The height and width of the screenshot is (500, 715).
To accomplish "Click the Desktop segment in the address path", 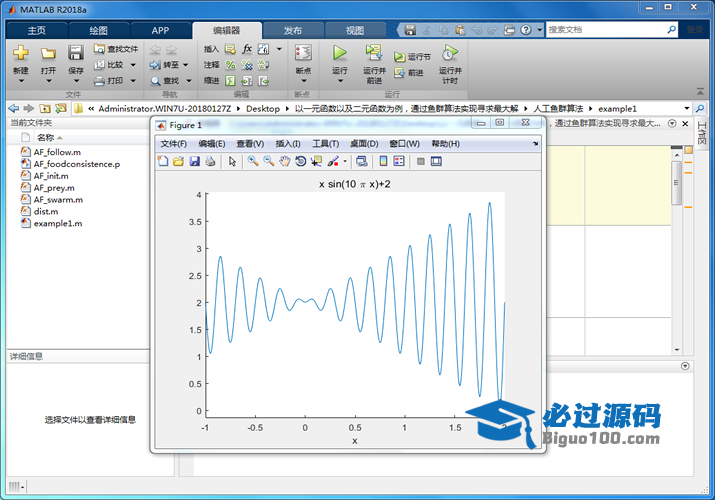I will (263, 107).
